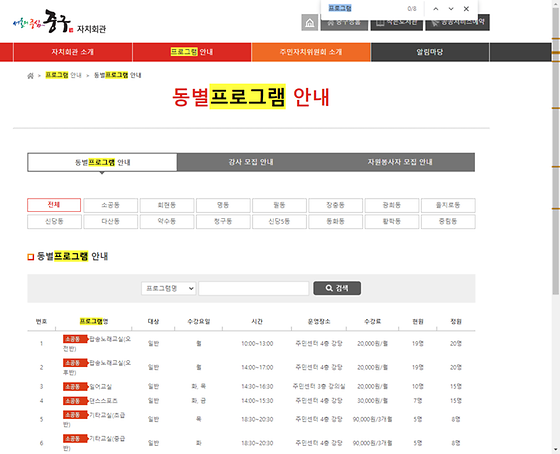Click 주민센터 3층 강의실 location cell
Image resolution: width=560 pixels, height=454 pixels.
pos(319,386)
